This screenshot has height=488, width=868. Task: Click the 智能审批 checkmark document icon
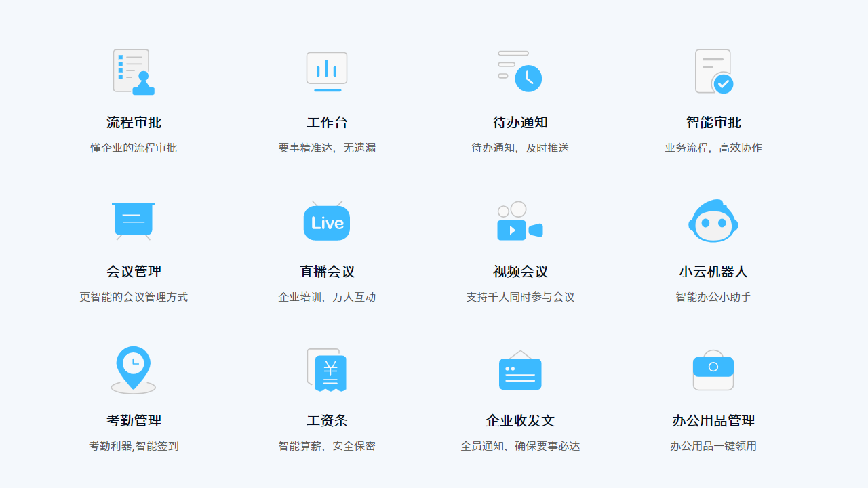714,71
